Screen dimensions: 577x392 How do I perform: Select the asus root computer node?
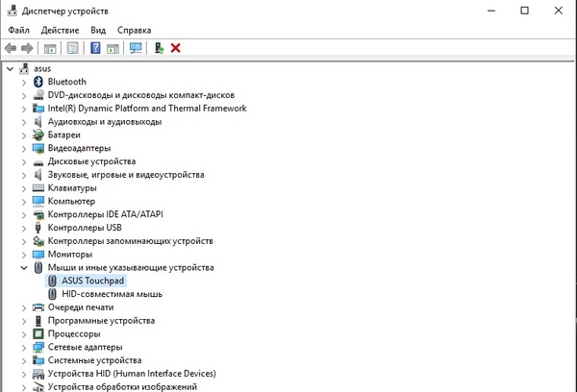[41, 68]
